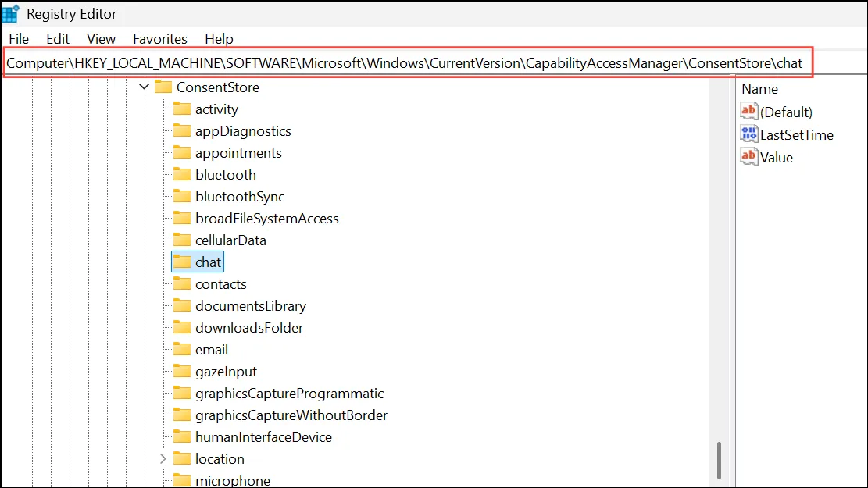Click the broadFileSystemAccess folder icon

(181, 218)
